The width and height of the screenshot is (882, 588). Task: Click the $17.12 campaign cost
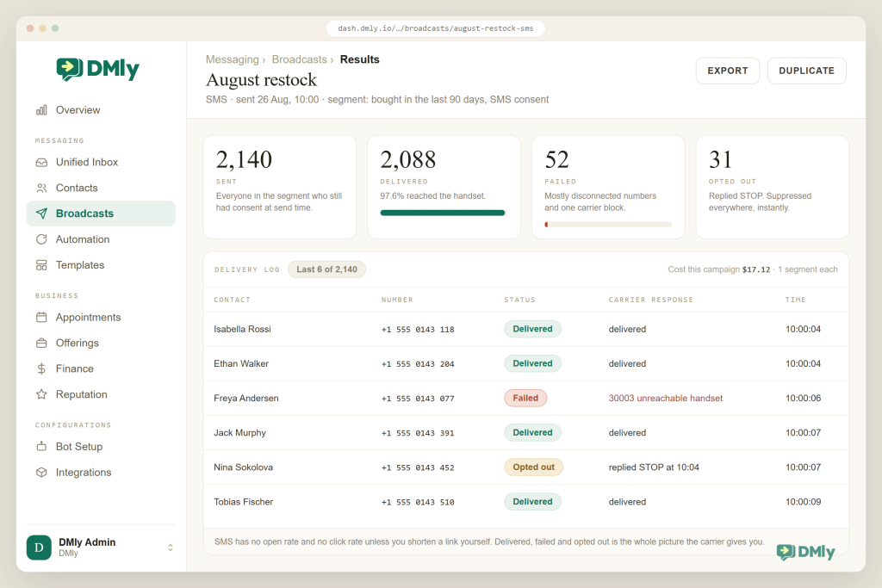click(x=756, y=269)
